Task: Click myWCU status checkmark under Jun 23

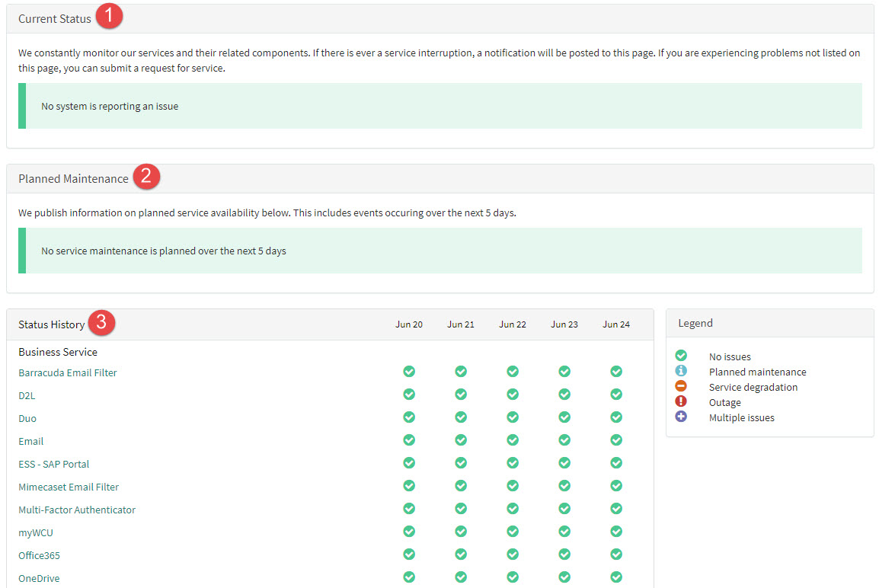Action: [564, 532]
